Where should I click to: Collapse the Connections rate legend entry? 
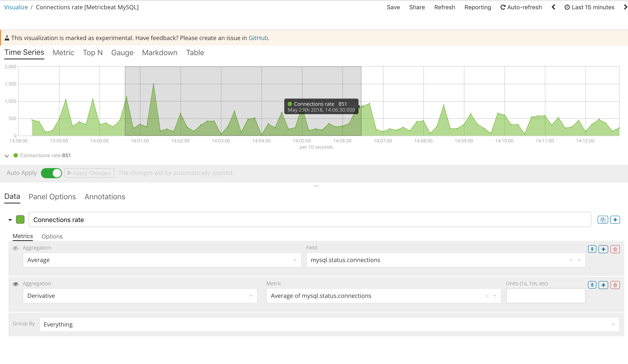click(x=7, y=156)
